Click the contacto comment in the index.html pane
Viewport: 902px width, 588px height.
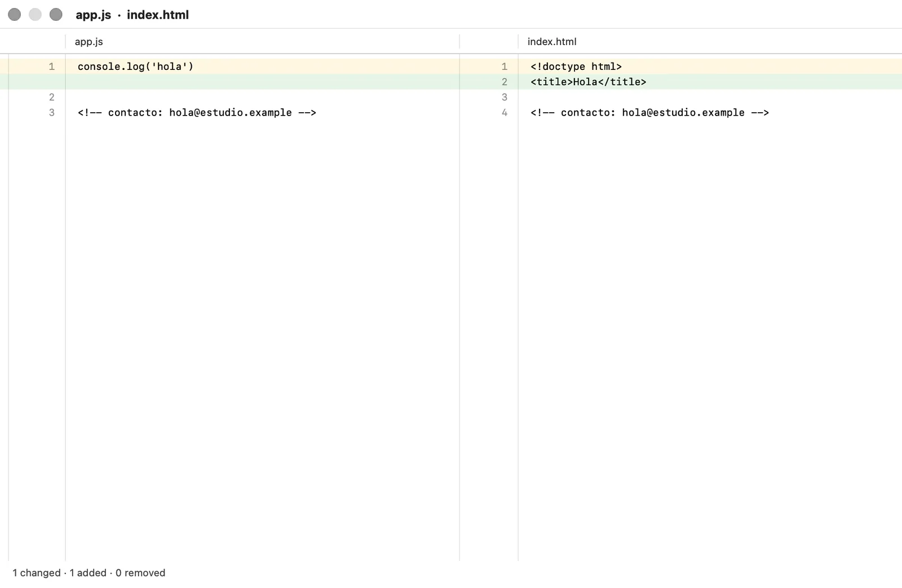(649, 113)
